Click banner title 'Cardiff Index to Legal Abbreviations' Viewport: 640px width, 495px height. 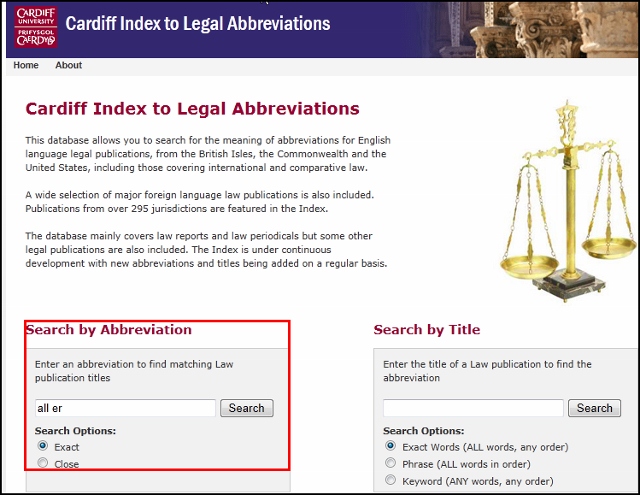(x=198, y=24)
